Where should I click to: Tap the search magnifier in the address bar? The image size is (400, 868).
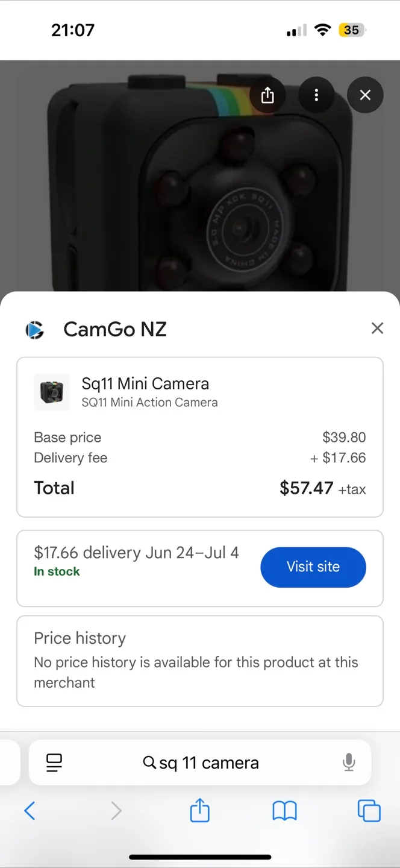(149, 762)
